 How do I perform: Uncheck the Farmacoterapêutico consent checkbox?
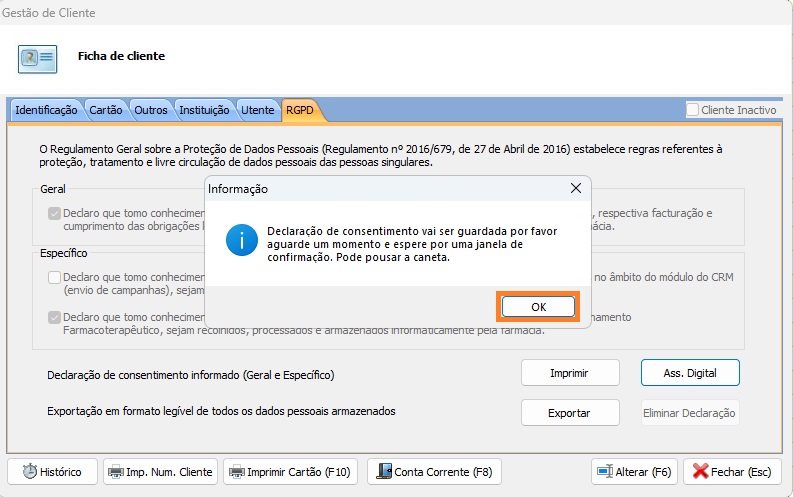(54, 317)
